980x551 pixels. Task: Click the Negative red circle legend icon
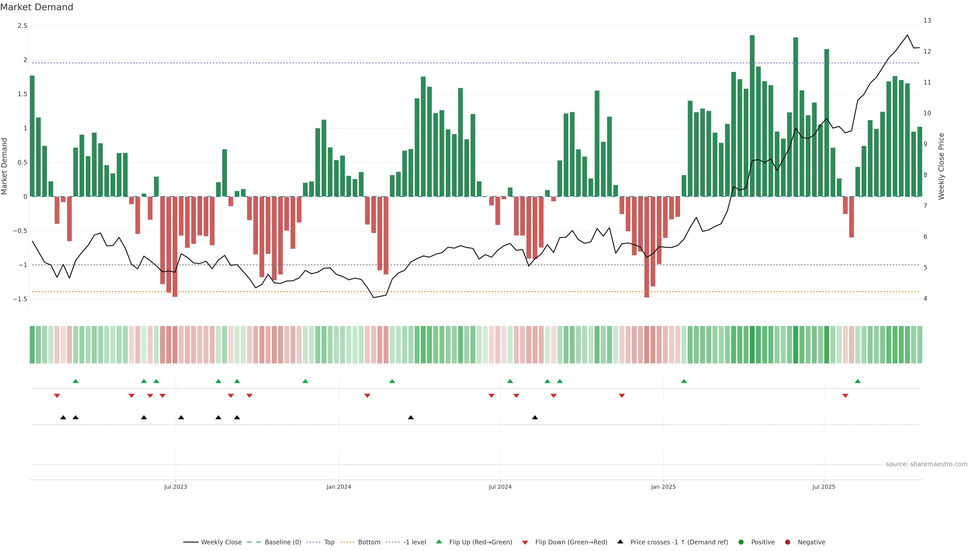(788, 542)
